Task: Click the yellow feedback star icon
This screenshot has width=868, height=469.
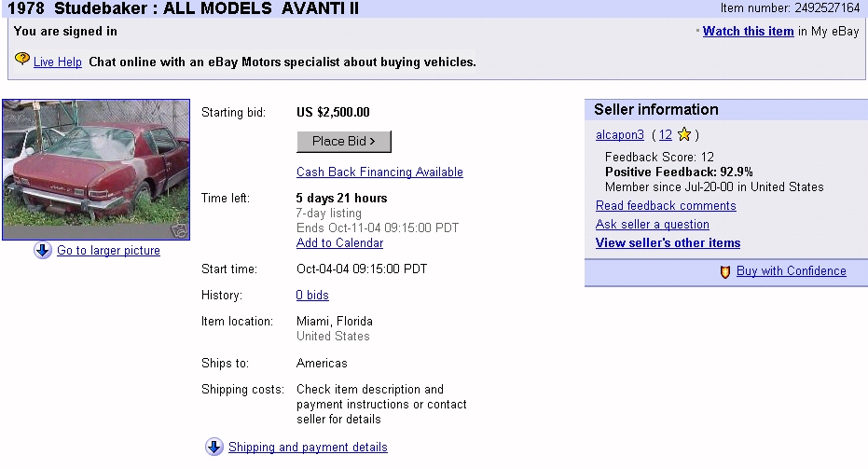Action: tap(684, 135)
